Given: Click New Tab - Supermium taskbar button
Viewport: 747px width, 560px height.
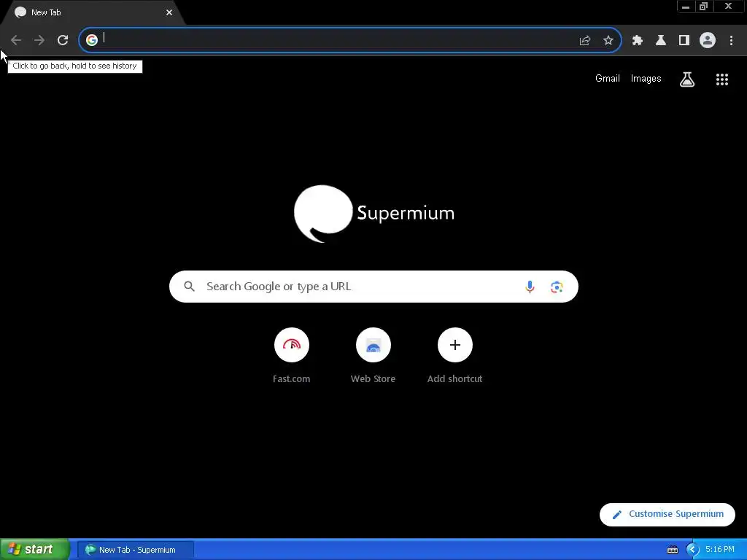Looking at the screenshot, I should 136,550.
